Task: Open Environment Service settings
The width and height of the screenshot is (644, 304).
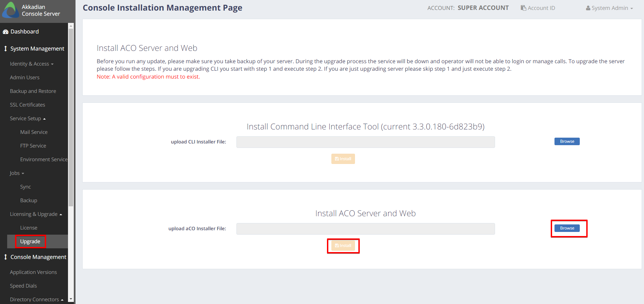Action: point(44,160)
